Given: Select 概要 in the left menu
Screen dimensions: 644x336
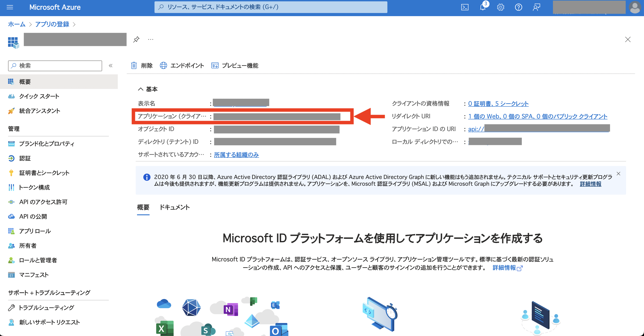Looking at the screenshot, I should click(x=59, y=82).
